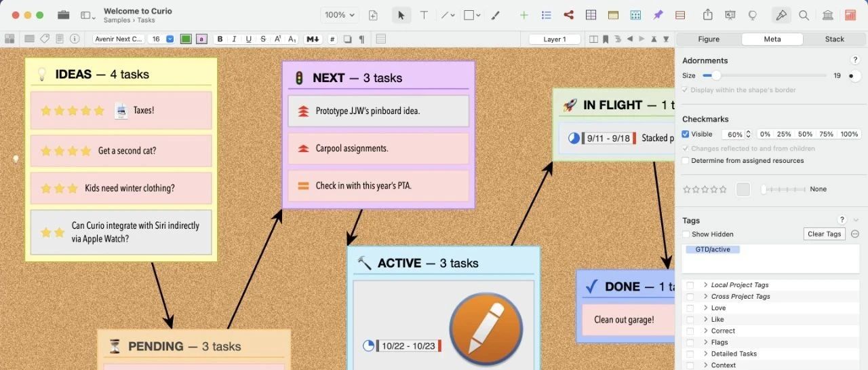Image resolution: width=868 pixels, height=370 pixels.
Task: Set checkmark to 50%
Action: (805, 134)
